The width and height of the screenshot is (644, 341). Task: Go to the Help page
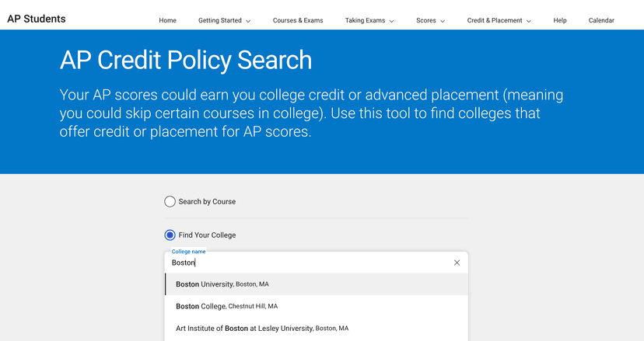(560, 20)
